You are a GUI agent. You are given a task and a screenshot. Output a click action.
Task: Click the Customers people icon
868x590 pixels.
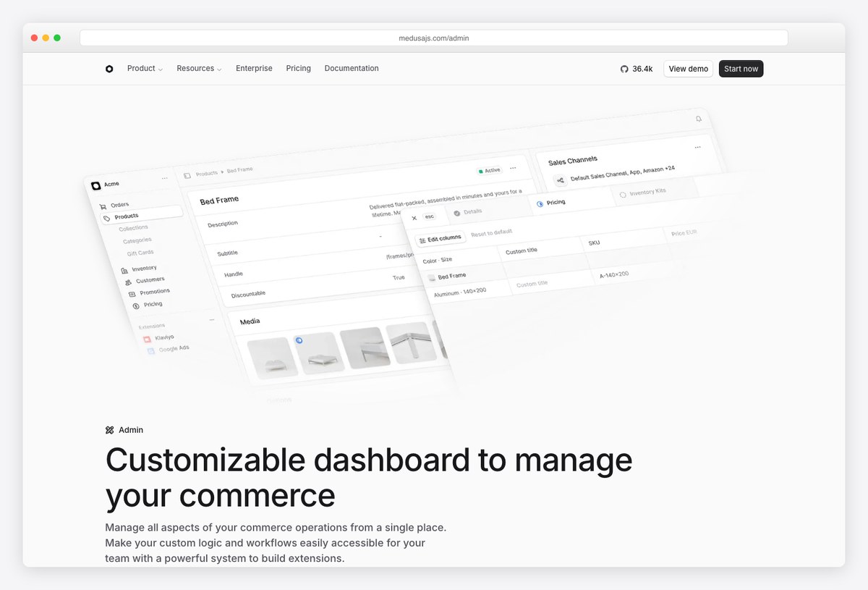click(x=128, y=282)
